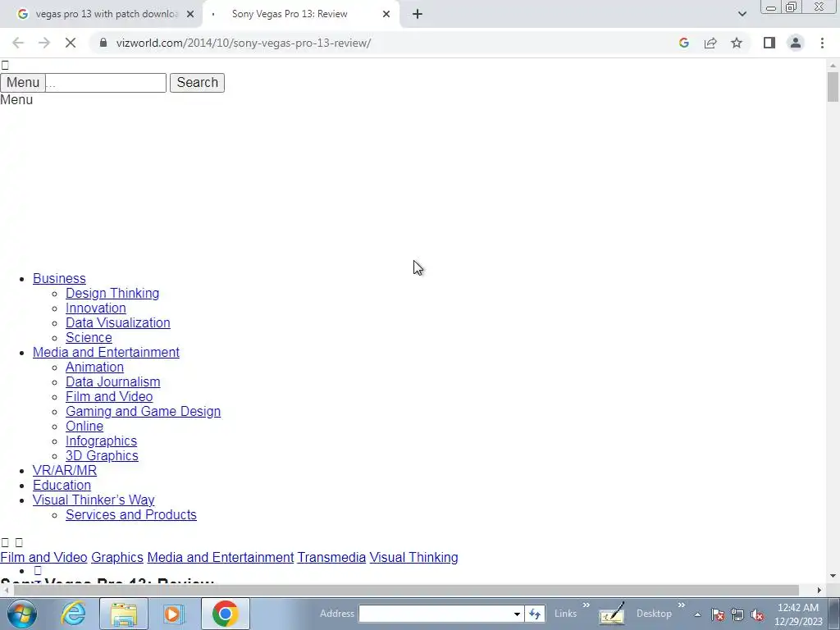Open Chrome side panel
This screenshot has width=840, height=630.
[x=769, y=43]
